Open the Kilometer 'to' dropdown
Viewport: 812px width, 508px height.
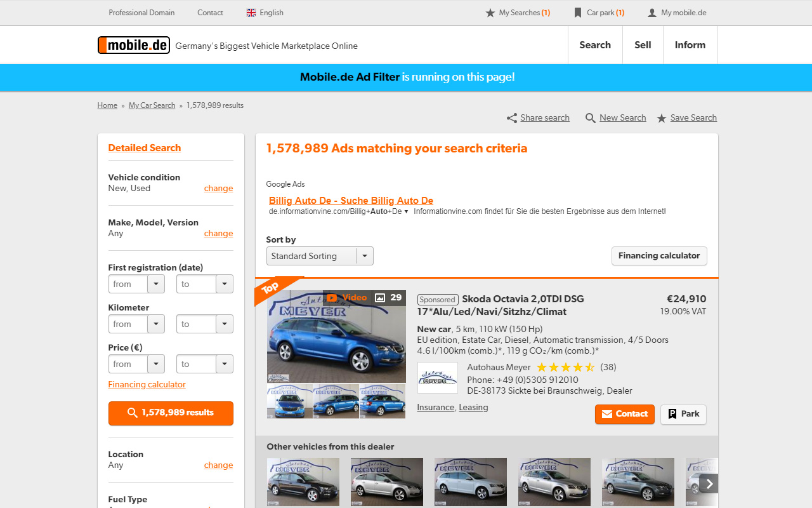pyautogui.click(x=223, y=324)
